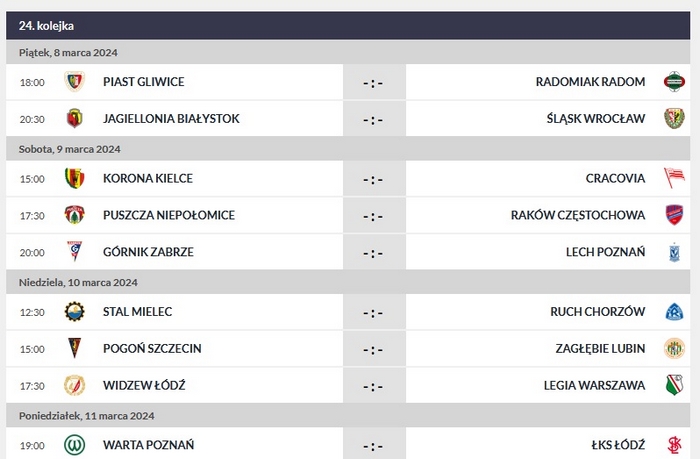Screen dimensions: 700x459
Task: Click the Zagłębie Lubin club crest
Action: 674,348
